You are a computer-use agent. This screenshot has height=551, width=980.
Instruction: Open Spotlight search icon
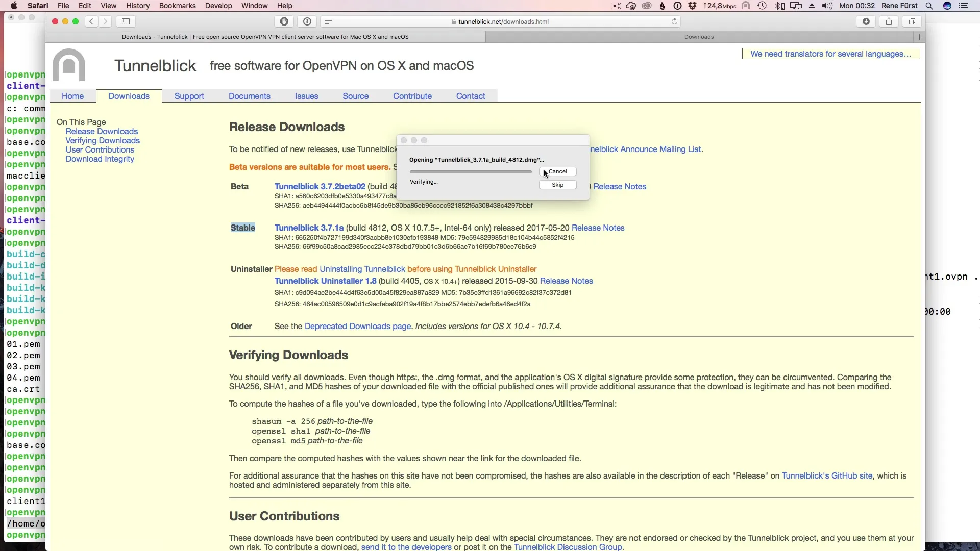pyautogui.click(x=929, y=6)
